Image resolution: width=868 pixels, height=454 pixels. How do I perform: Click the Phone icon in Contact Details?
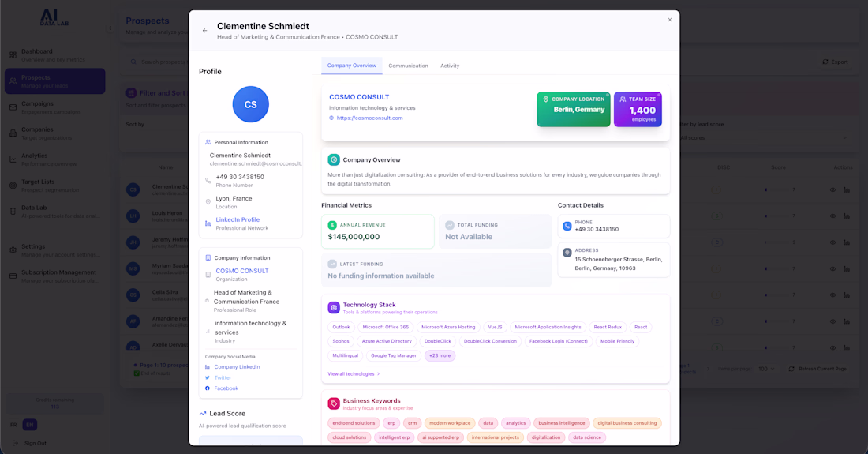(x=567, y=226)
